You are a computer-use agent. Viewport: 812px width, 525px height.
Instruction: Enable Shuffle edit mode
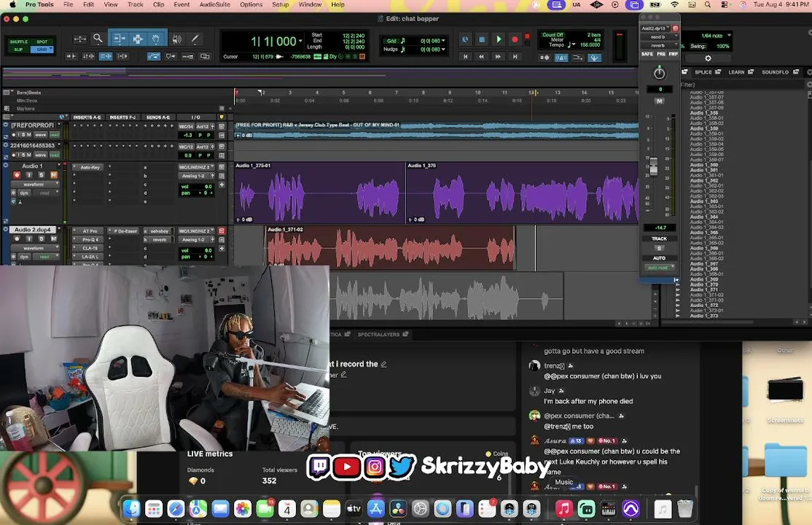pyautogui.click(x=19, y=42)
